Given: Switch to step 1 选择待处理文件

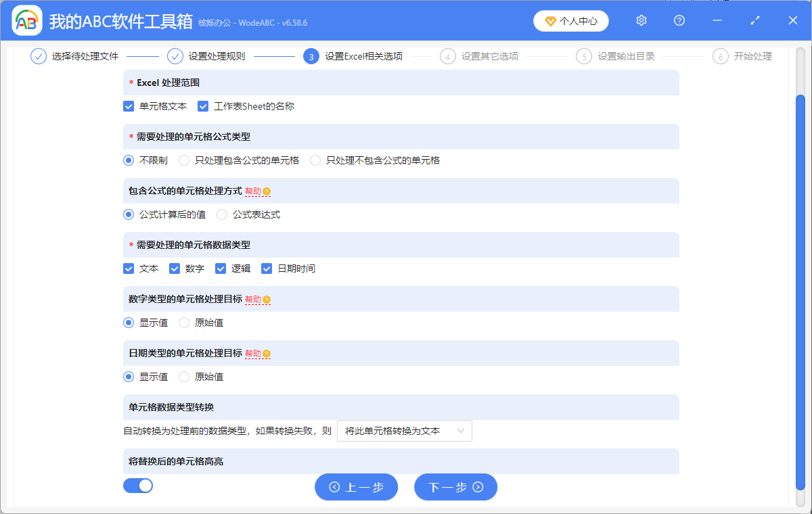Looking at the screenshot, I should point(38,56).
